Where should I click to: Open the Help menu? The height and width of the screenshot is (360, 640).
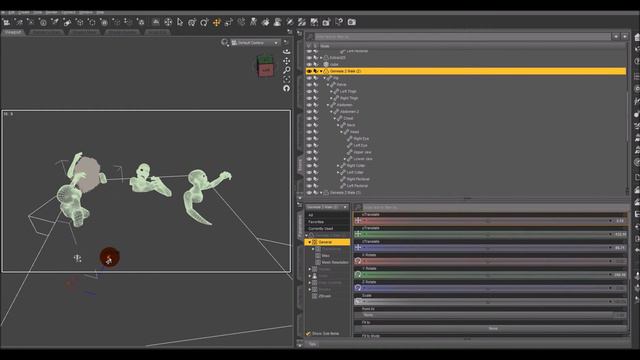click(x=100, y=13)
